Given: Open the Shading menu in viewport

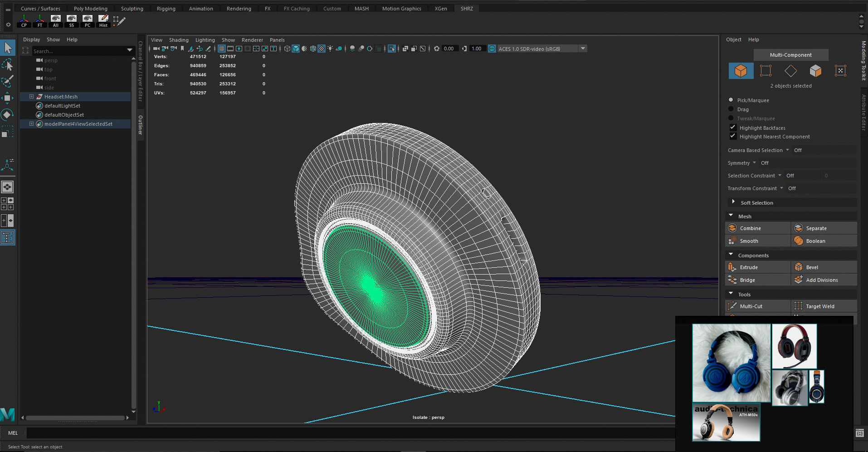Looking at the screenshot, I should [179, 40].
